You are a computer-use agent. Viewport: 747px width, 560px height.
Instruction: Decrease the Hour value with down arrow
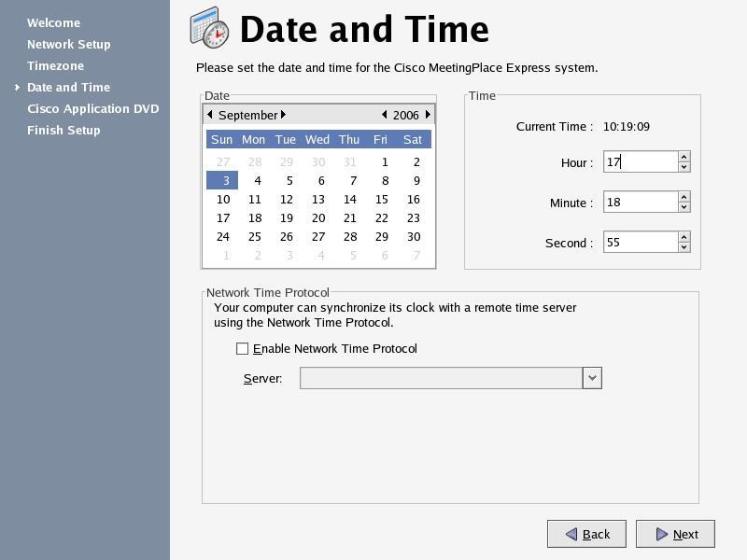pyautogui.click(x=684, y=167)
